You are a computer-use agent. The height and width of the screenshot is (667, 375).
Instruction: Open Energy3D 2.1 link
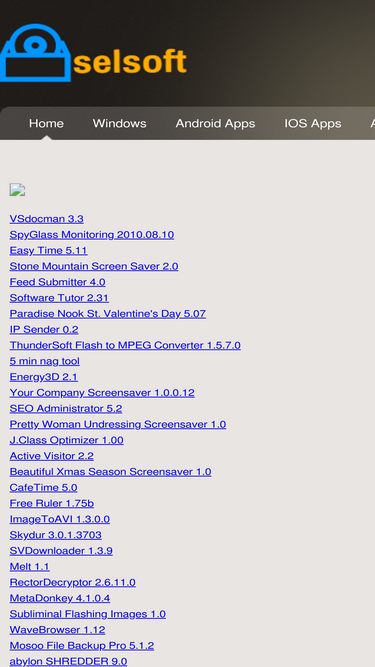[x=44, y=377]
